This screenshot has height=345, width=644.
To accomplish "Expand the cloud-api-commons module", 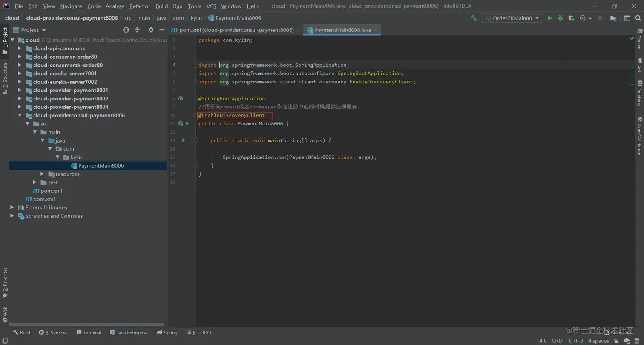I will click(20, 48).
